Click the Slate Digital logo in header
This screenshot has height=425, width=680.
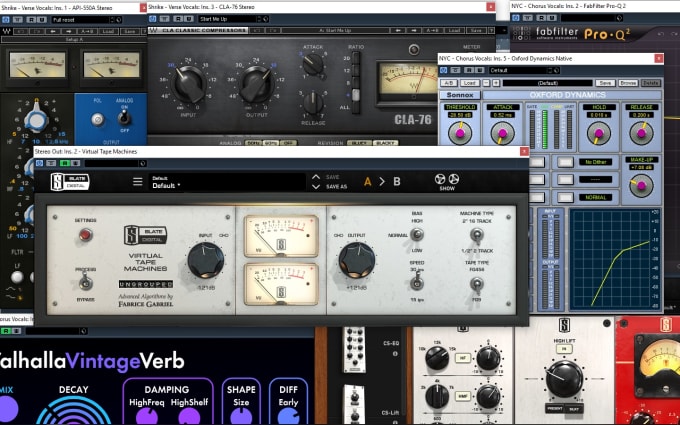point(70,182)
